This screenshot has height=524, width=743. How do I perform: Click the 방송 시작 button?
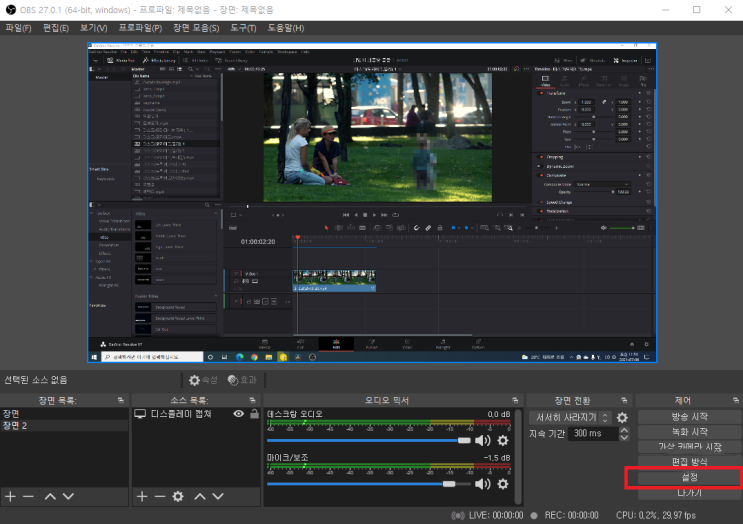(689, 416)
